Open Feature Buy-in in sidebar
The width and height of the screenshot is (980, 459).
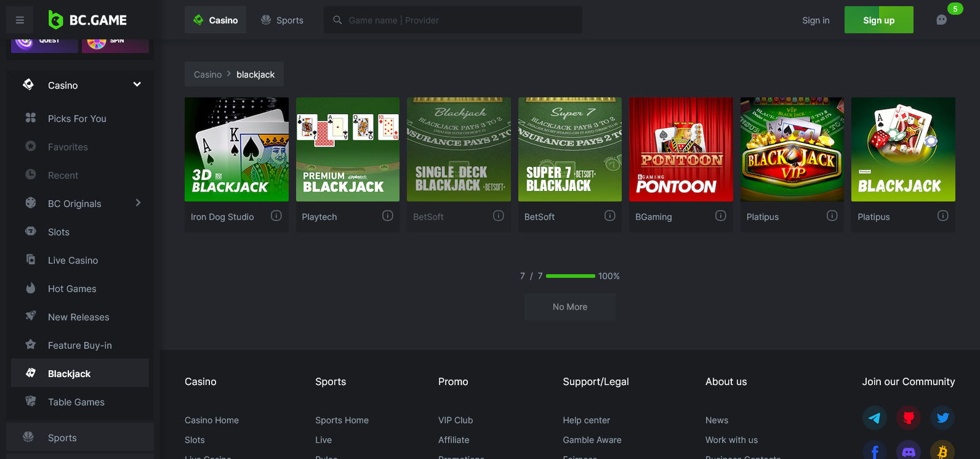click(80, 345)
